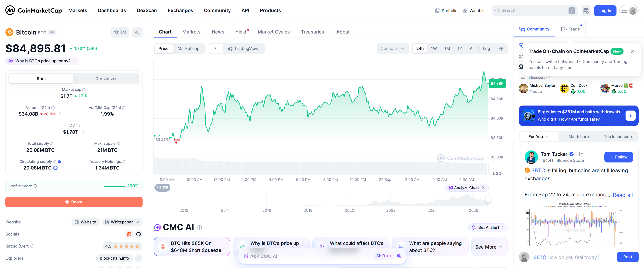This screenshot has width=644, height=268.
Task: Click the Max. supply info icon
Action: click(x=119, y=144)
